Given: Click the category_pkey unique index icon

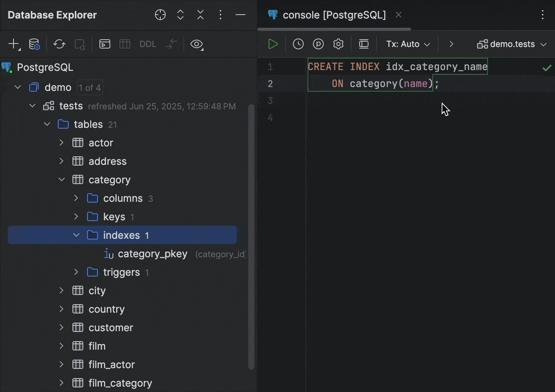Looking at the screenshot, I should (x=109, y=254).
